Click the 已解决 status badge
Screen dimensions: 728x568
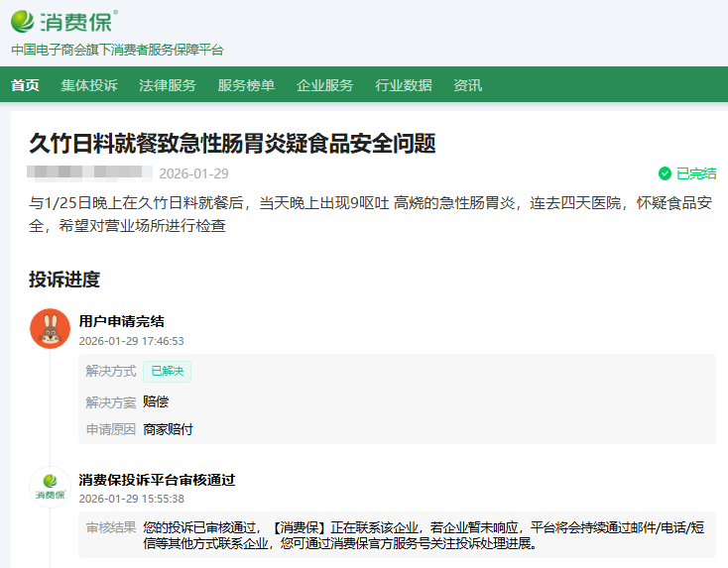pos(167,372)
